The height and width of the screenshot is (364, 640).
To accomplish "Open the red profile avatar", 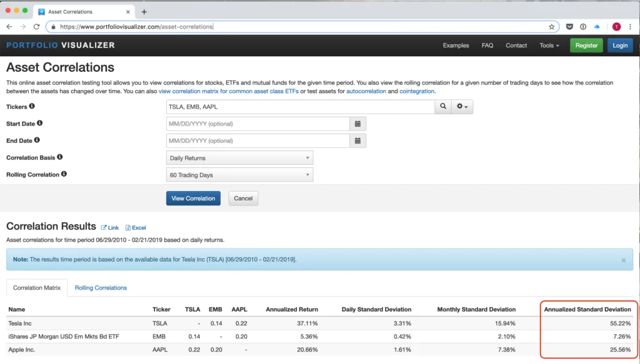I will 616,26.
